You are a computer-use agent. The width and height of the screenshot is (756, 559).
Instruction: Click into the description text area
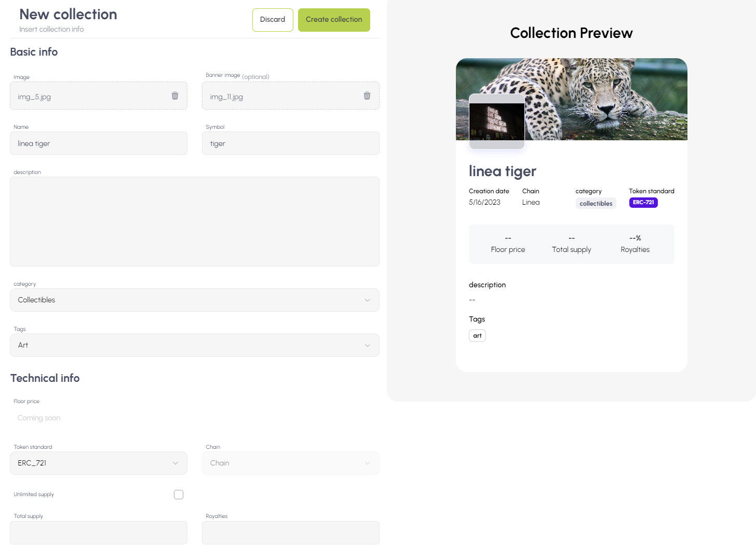click(195, 221)
